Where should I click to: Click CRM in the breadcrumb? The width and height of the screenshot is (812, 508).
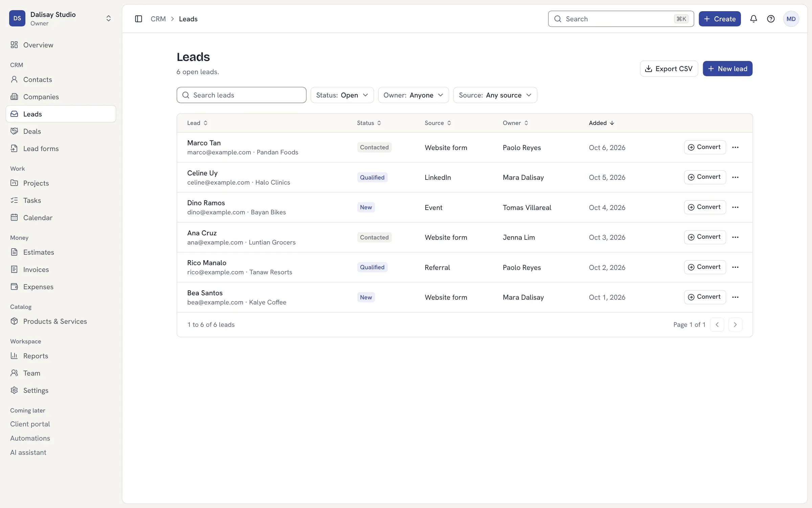pyautogui.click(x=158, y=19)
